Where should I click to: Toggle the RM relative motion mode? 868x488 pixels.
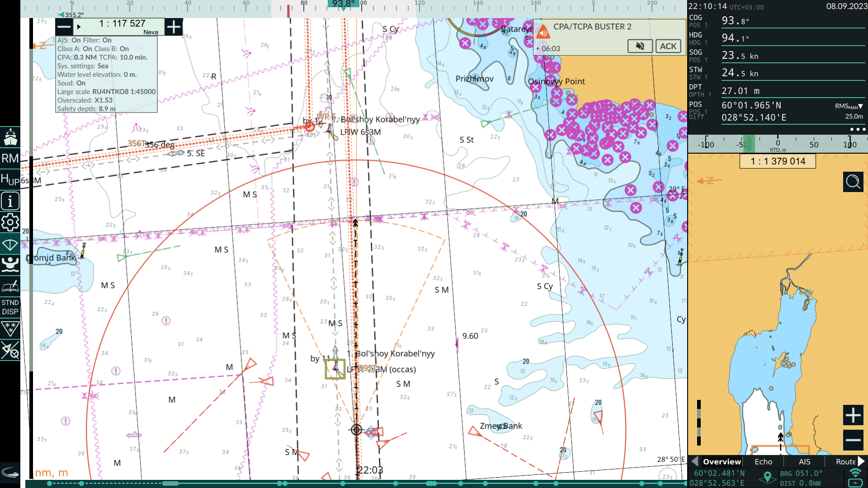[x=10, y=159]
